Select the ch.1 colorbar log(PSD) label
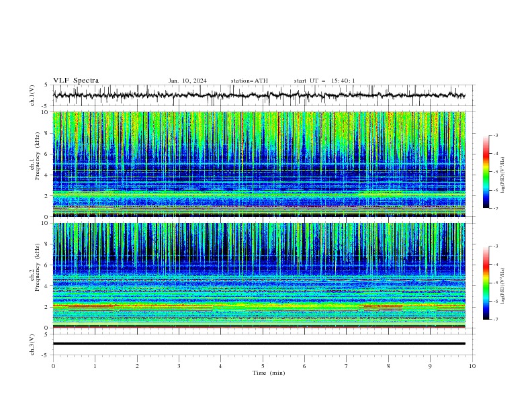 tap(503, 175)
